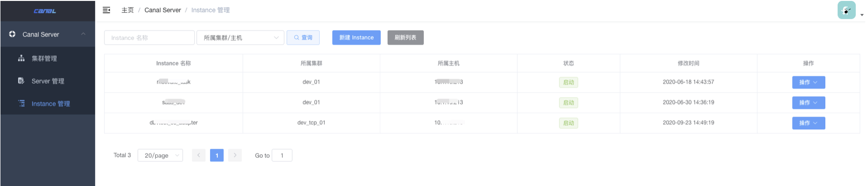Screen dimensions: 868x186
Task: Open Server 管理 in the sidebar
Action: [x=48, y=81]
